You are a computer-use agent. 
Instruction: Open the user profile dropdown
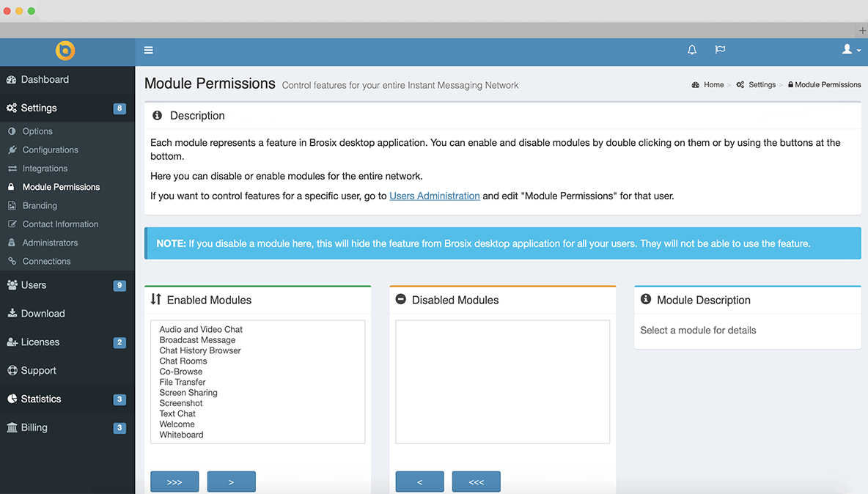(x=850, y=50)
